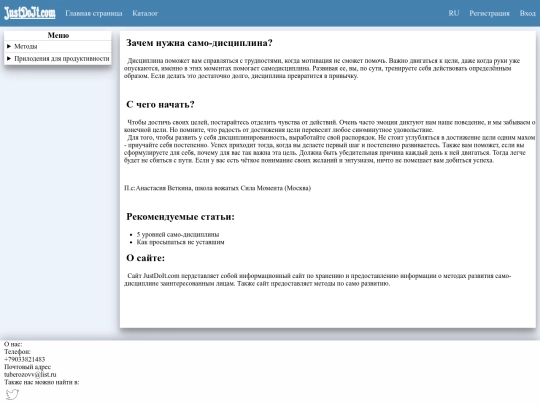Image resolution: width=540 pixels, height=405 pixels.
Task: Open the Каталог navbar item
Action: click(145, 13)
